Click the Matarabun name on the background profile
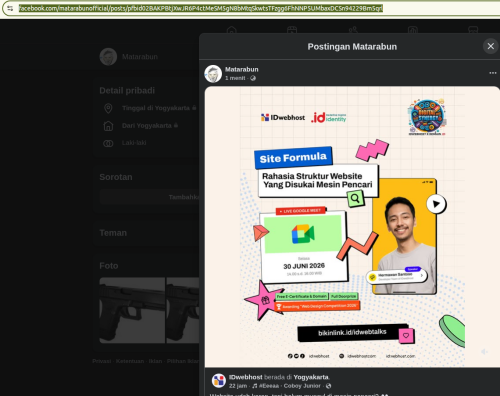 point(140,57)
